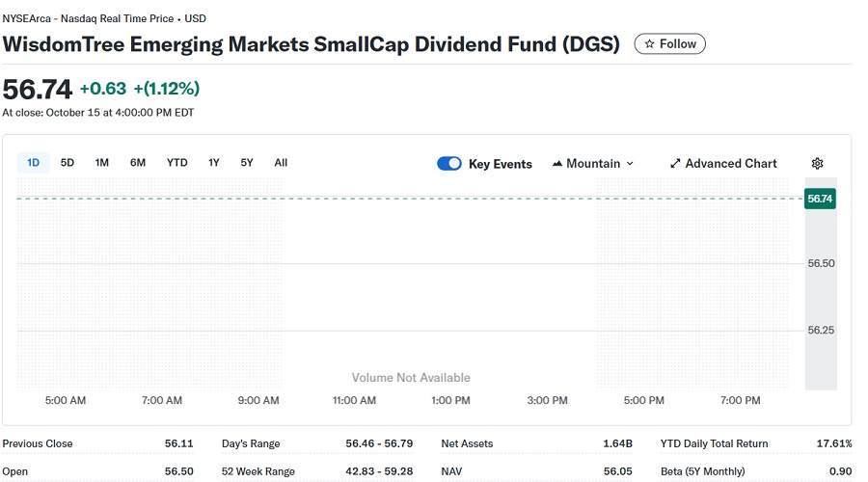Screen dimensions: 868x482
Task: Click the large 56.74 price quote
Action: tap(37, 89)
